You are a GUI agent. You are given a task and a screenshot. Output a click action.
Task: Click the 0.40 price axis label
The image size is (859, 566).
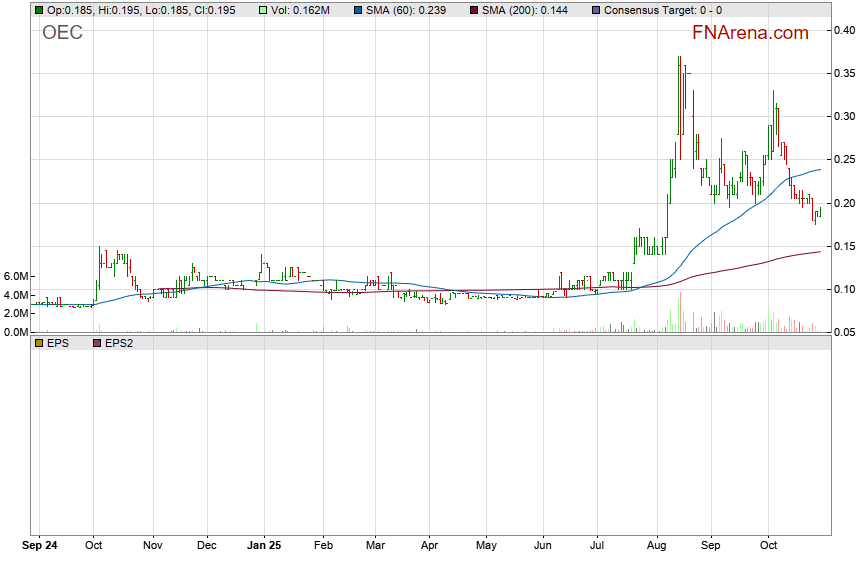coord(843,31)
